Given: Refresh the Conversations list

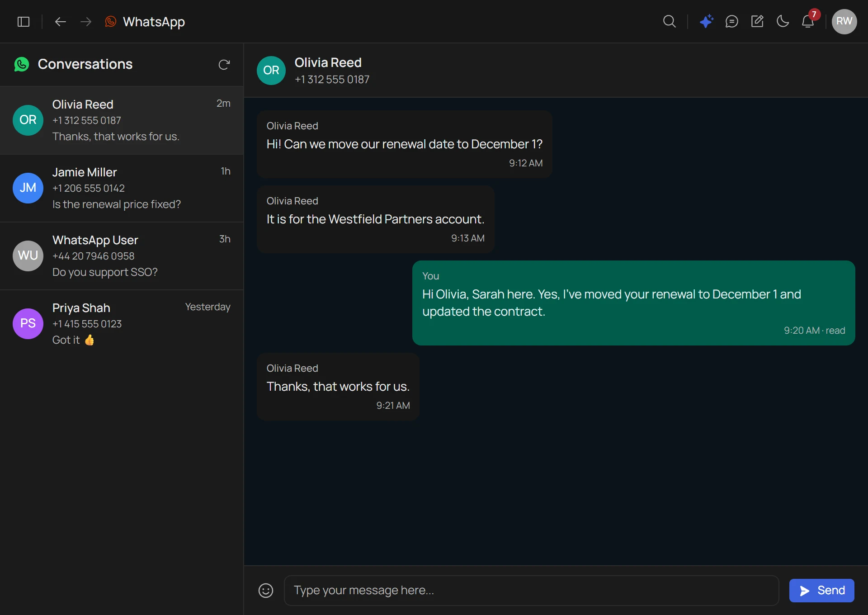Looking at the screenshot, I should [224, 65].
